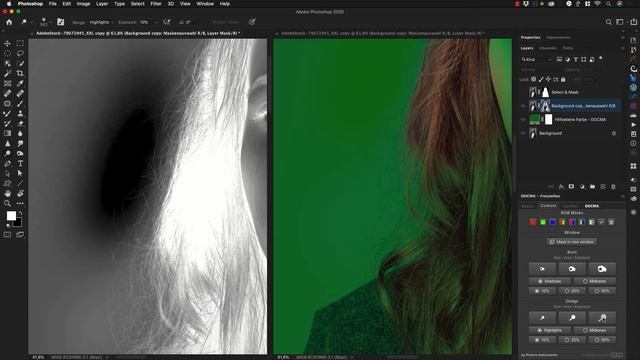The width and height of the screenshot is (640, 360).
Task: Select 25% exposure under Burn
Action: coord(572,291)
